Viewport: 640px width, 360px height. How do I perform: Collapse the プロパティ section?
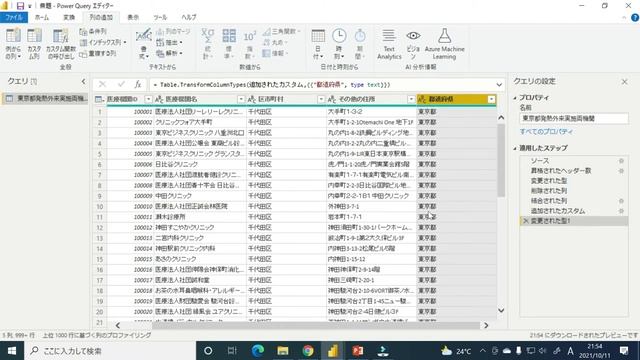coord(515,98)
